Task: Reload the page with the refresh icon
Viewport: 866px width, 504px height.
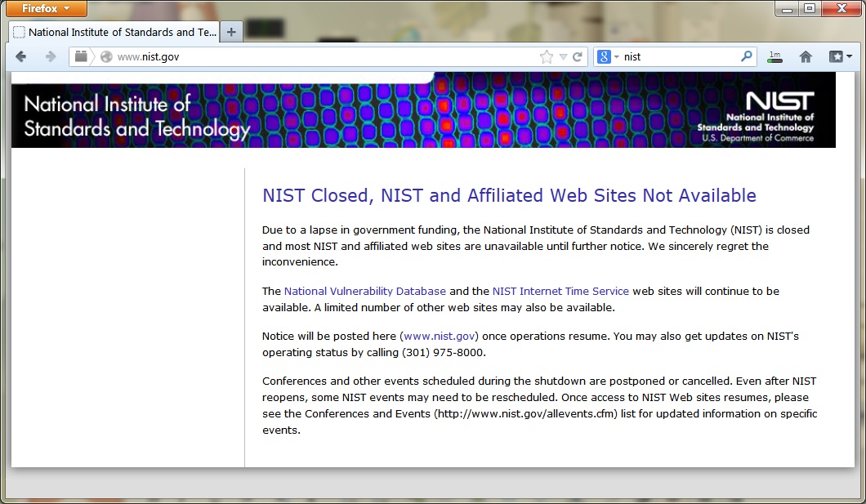Action: 578,57
